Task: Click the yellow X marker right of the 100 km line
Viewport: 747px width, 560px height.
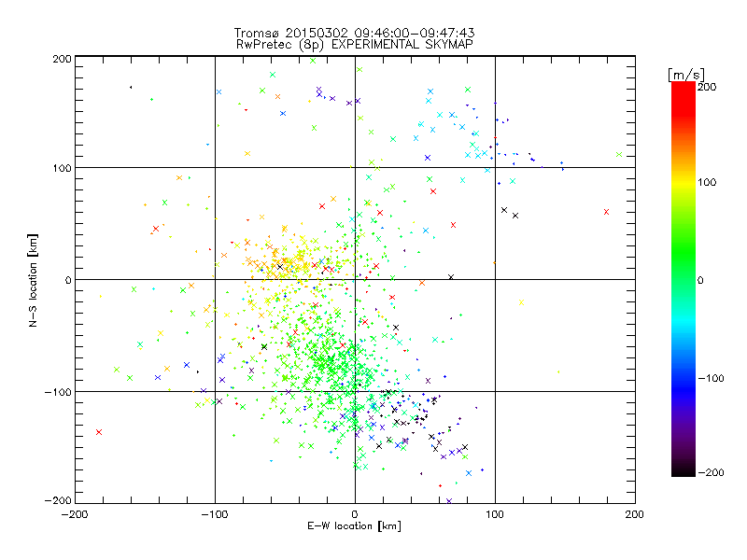Action: click(x=521, y=302)
